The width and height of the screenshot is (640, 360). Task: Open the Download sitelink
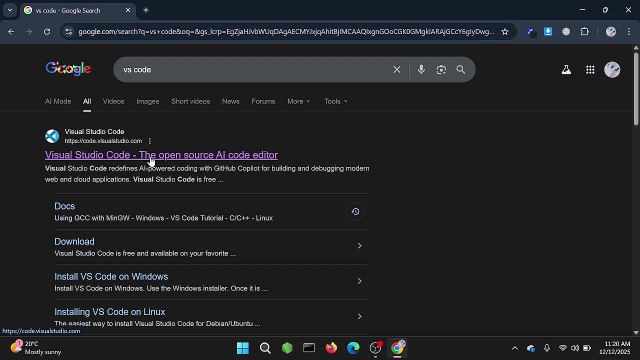(x=74, y=242)
